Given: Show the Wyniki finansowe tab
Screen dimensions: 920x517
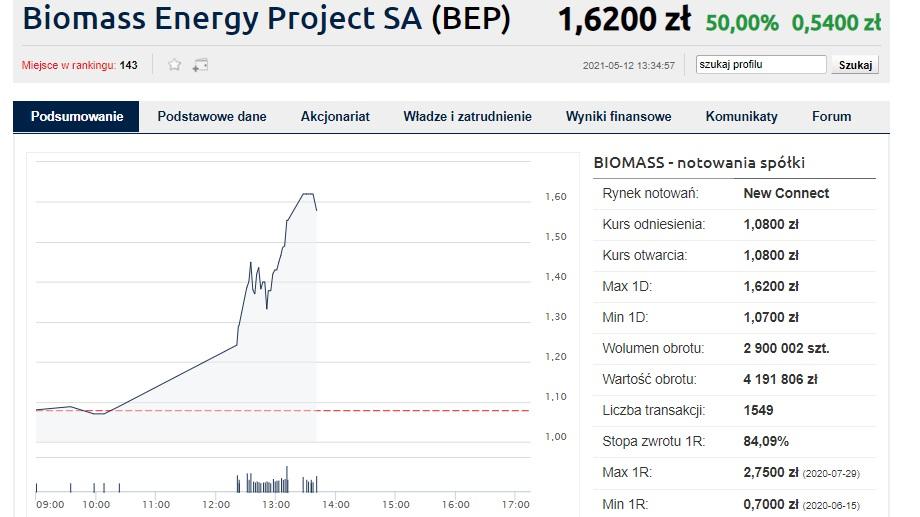Looking at the screenshot, I should (x=618, y=116).
